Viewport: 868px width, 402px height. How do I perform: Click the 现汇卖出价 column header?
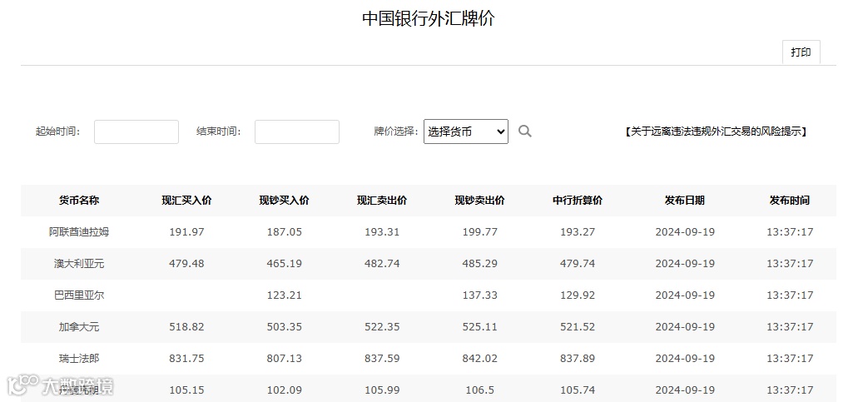tap(382, 201)
